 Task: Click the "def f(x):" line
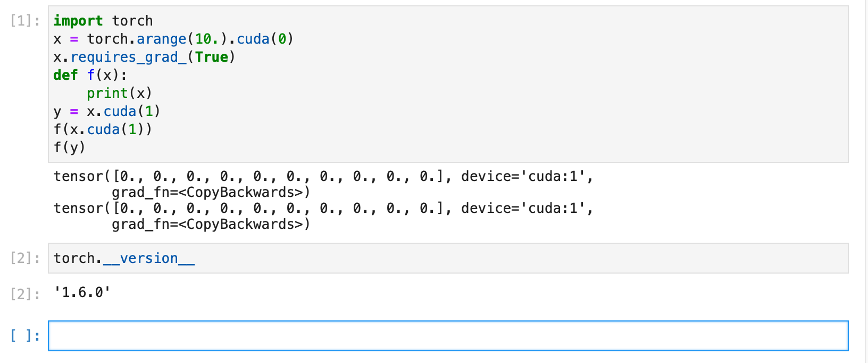pos(90,75)
